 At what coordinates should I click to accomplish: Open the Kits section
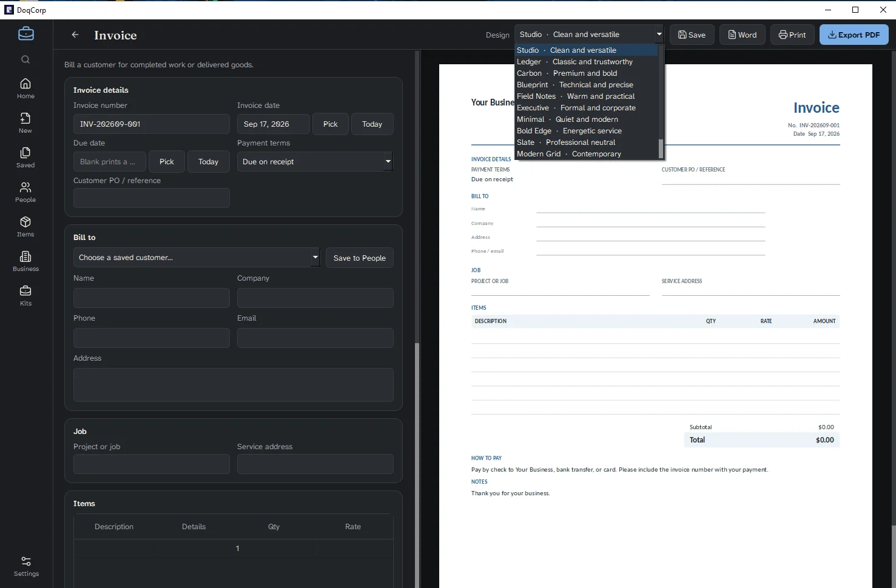pos(25,296)
